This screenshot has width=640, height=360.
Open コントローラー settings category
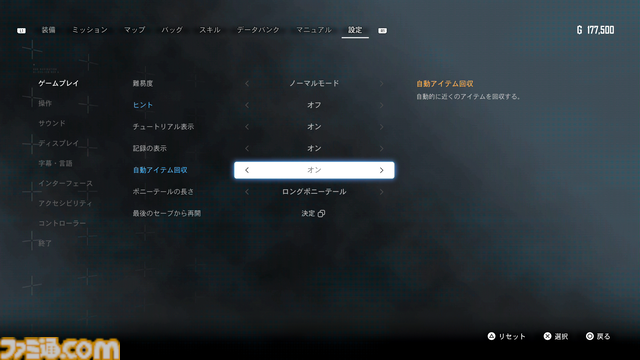click(x=62, y=223)
